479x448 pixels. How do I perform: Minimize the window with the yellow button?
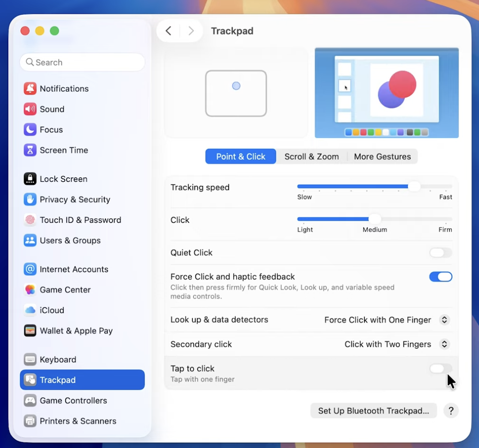[x=40, y=31]
